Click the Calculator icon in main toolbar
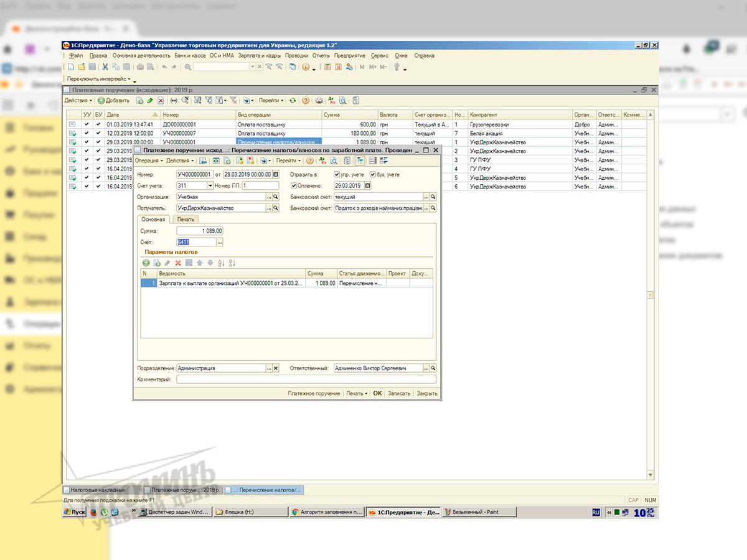The image size is (747, 560). [327, 67]
